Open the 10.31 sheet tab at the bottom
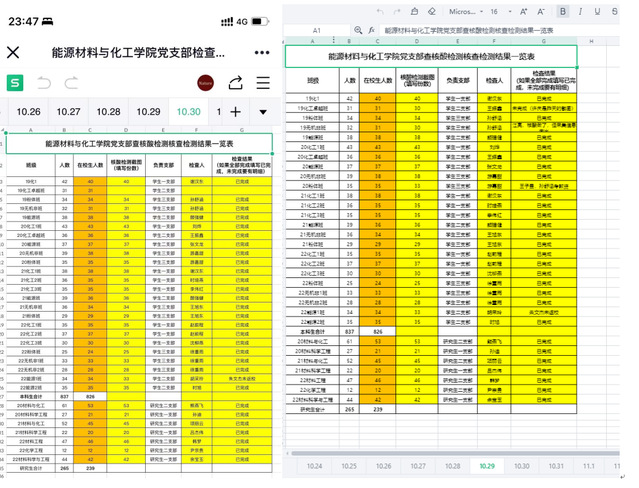This screenshot has width=639, height=488. (x=555, y=466)
